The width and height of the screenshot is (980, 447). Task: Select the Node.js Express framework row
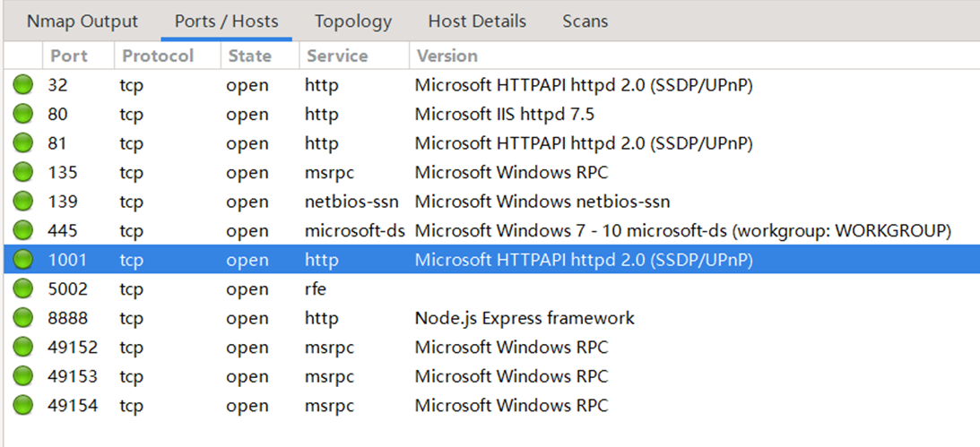[525, 318]
